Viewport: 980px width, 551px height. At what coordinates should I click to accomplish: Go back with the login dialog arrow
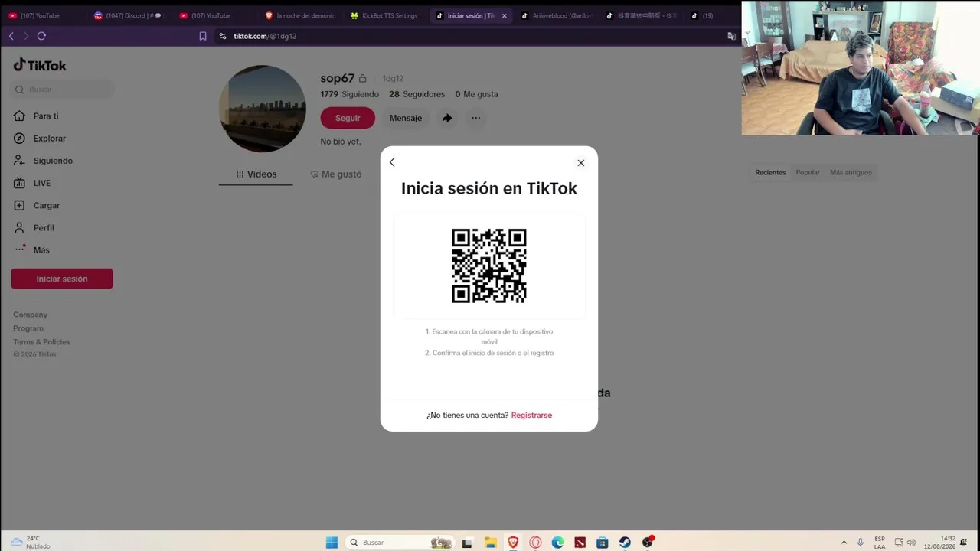pos(392,162)
